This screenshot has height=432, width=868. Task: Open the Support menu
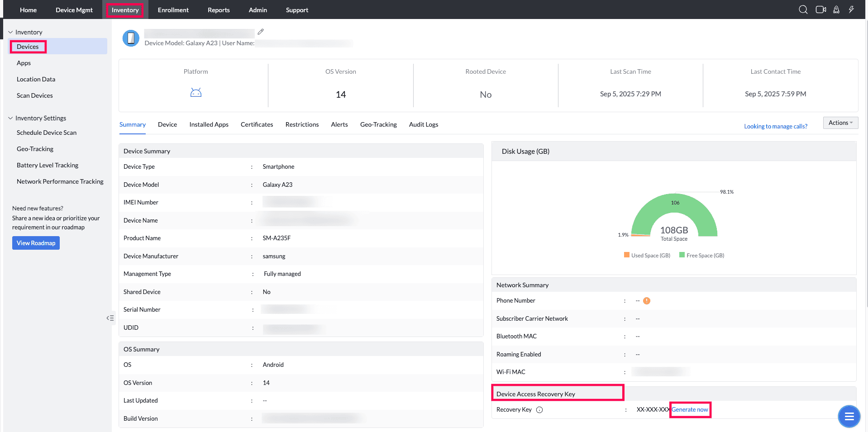point(297,10)
